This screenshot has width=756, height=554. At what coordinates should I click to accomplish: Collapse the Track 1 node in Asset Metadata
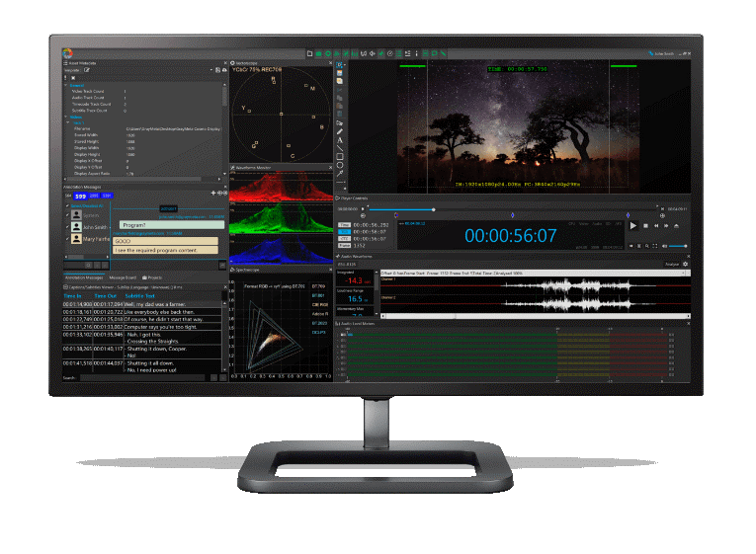[68, 122]
